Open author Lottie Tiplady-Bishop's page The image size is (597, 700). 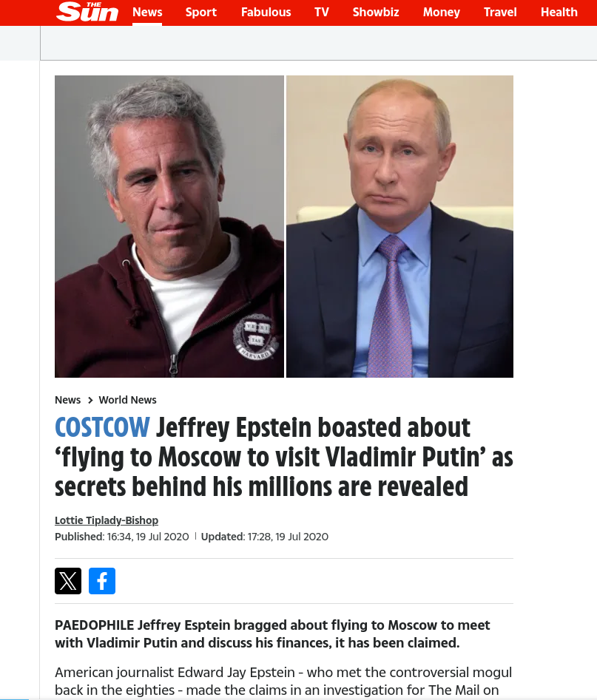click(x=107, y=520)
